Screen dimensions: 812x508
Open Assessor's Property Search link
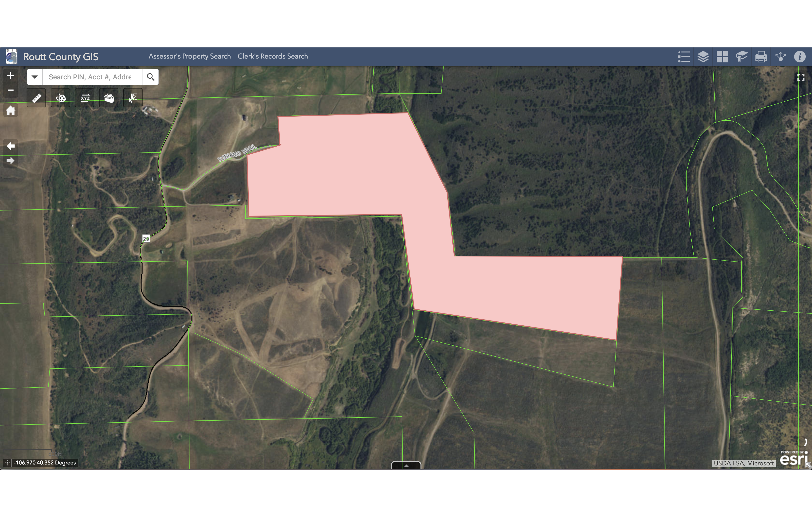point(189,56)
